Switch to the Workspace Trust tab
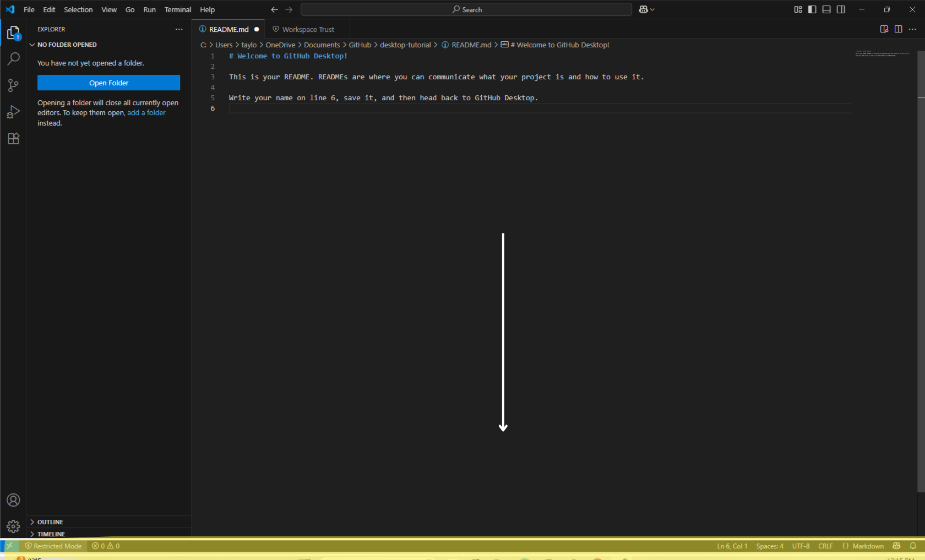This screenshot has height=560, width=925. [x=308, y=29]
